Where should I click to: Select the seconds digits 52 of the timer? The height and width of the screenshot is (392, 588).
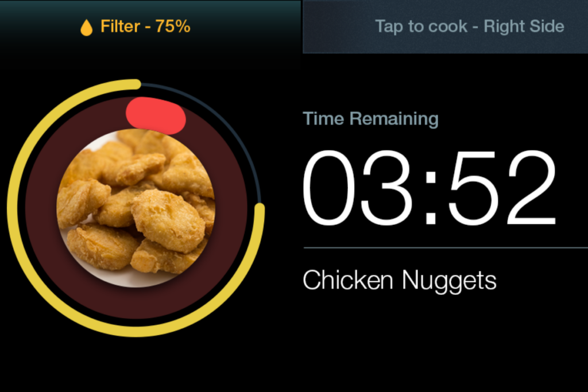502,187
